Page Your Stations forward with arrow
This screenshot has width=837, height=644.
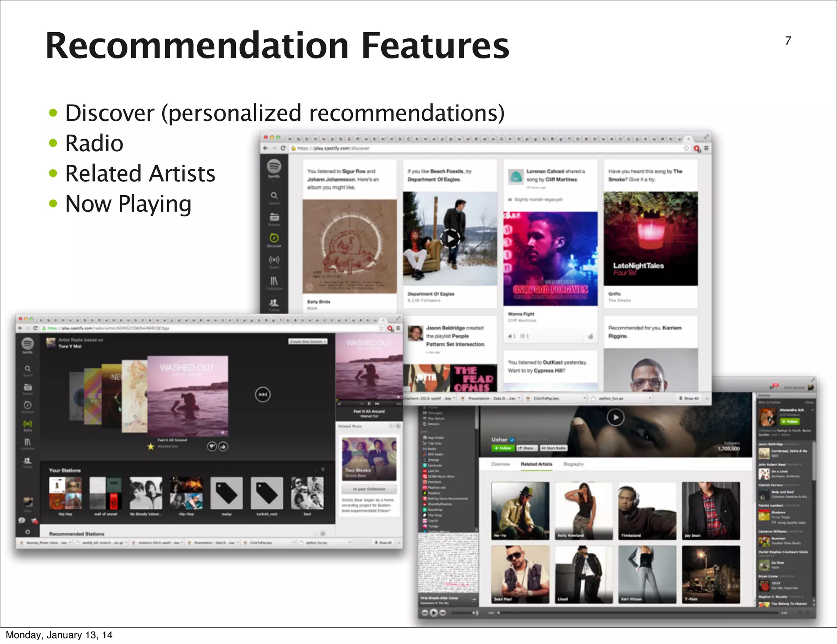(x=322, y=470)
